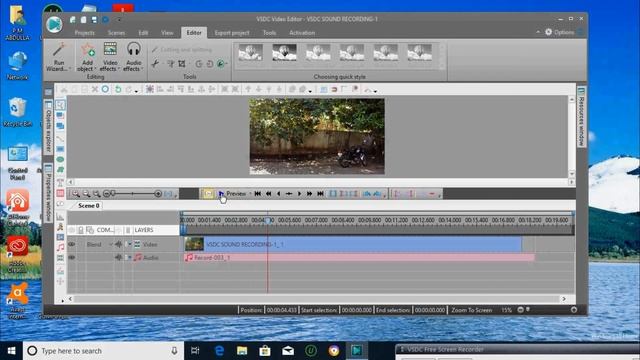640x360 pixels.
Task: Click the Add object star icon
Action: (87, 50)
